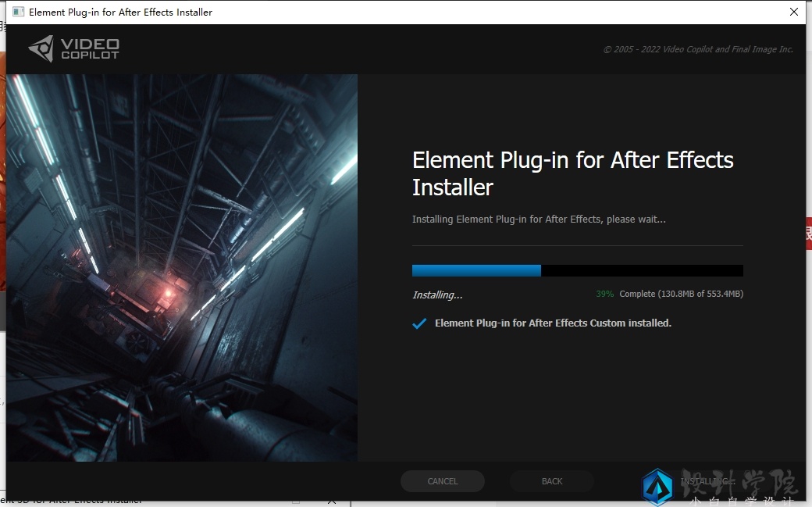
Task: Click the installer window title bar icon
Action: [18, 12]
